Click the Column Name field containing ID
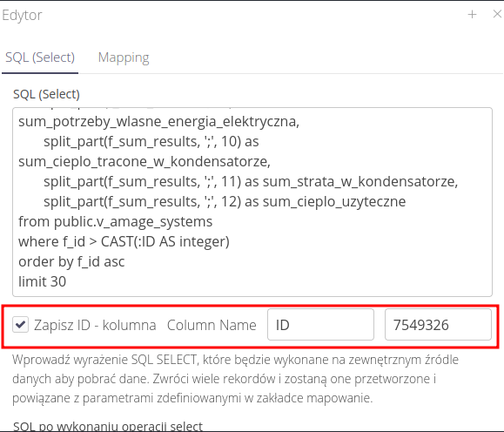 pyautogui.click(x=320, y=325)
